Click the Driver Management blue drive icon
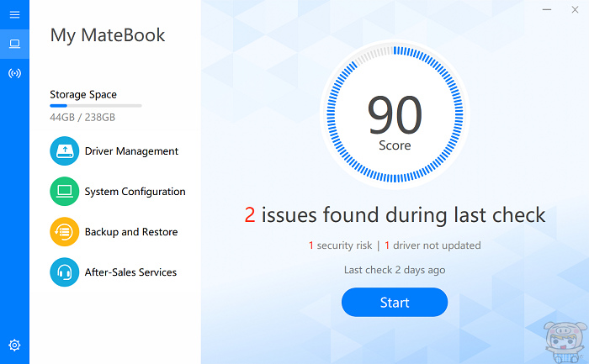The height and width of the screenshot is (364, 589). click(x=65, y=150)
